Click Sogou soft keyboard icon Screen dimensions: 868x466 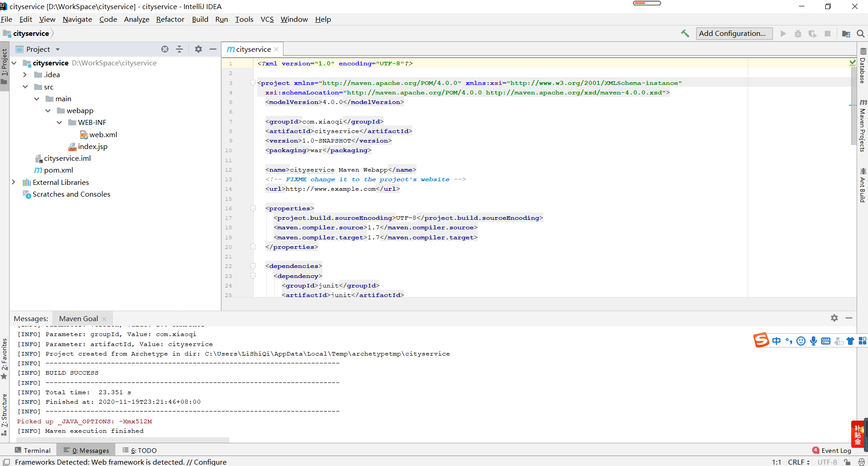pyautogui.click(x=826, y=341)
